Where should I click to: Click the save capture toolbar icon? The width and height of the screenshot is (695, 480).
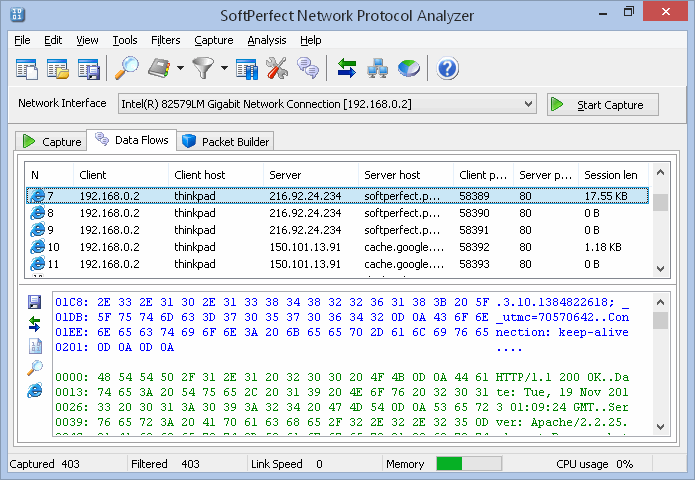tap(89, 69)
